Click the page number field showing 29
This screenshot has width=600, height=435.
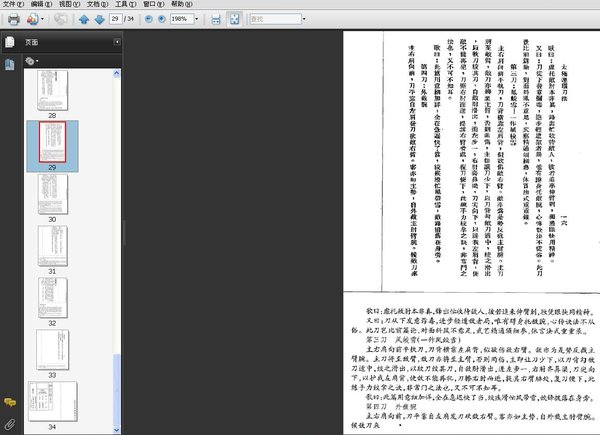[x=116, y=19]
